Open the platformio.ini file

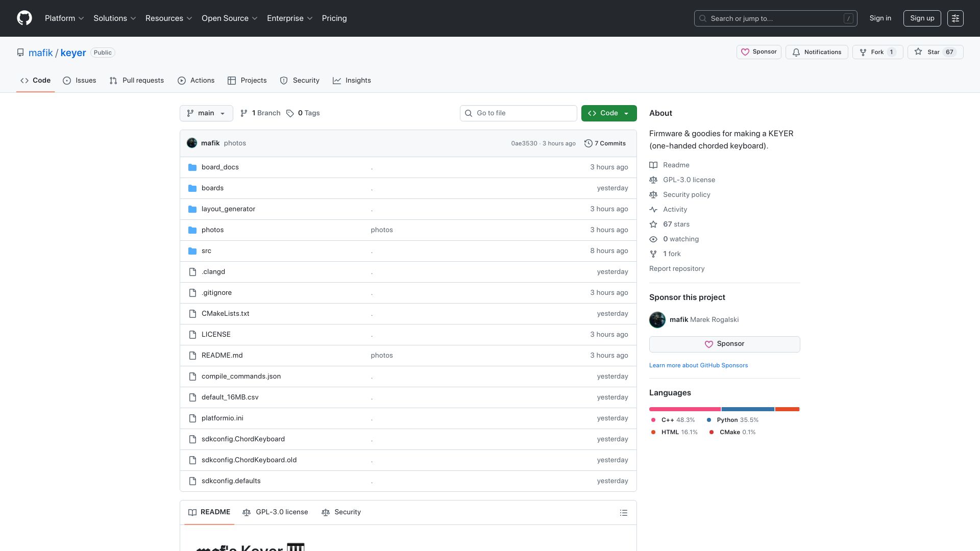[x=223, y=418]
